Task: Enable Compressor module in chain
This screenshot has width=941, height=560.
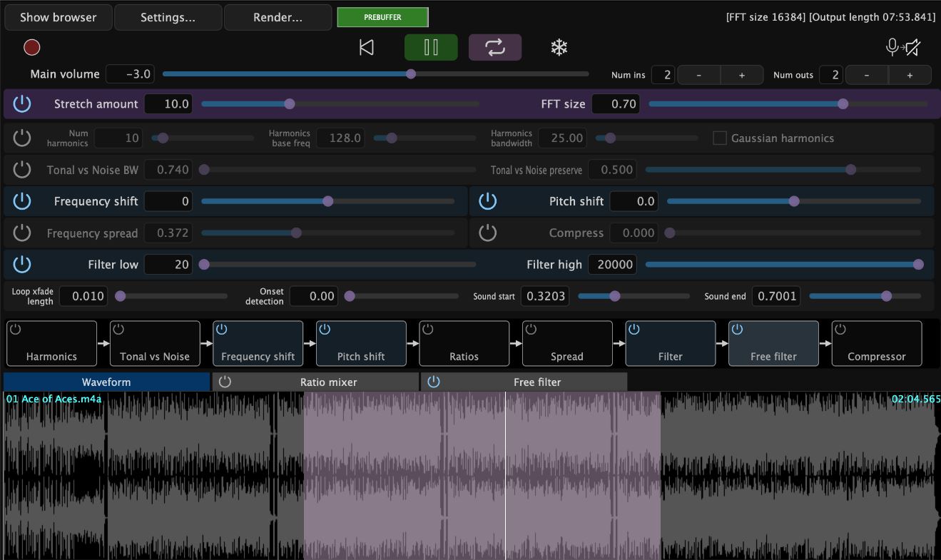Action: coord(840,330)
